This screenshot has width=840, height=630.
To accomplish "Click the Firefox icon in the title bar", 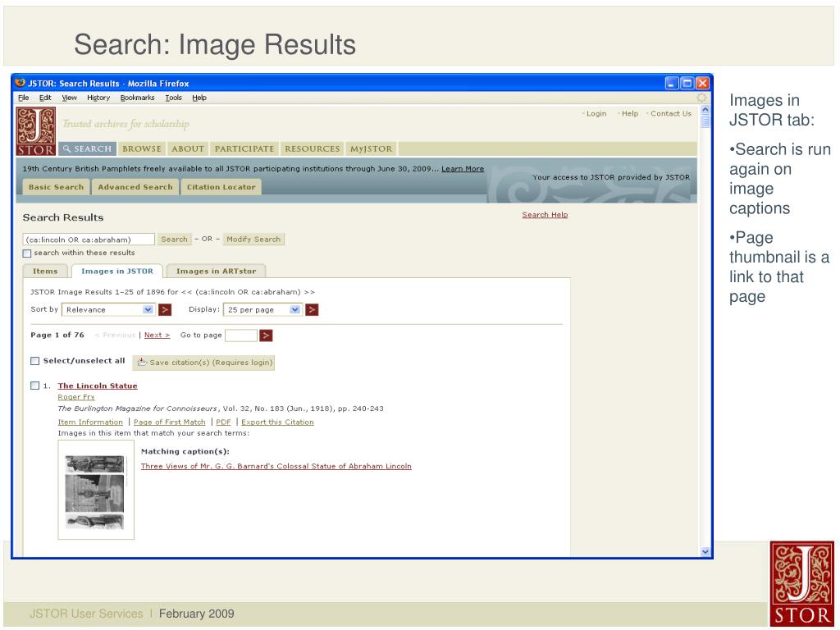I will pyautogui.click(x=21, y=83).
